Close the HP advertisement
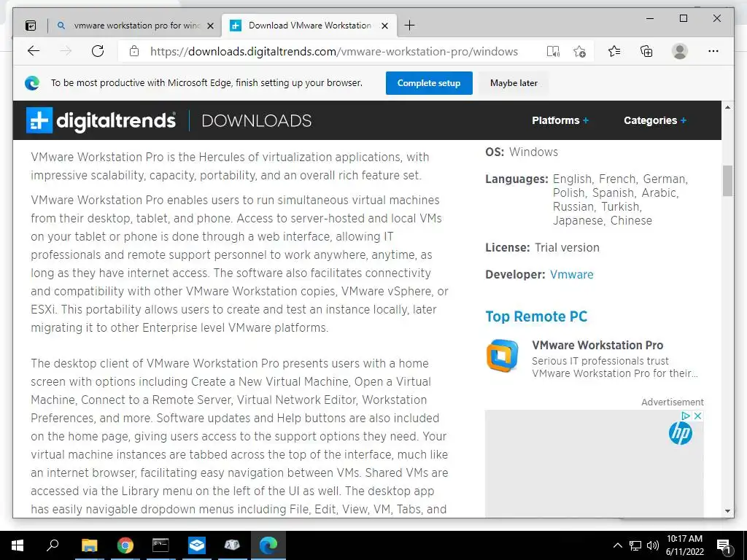The image size is (747, 560). pyautogui.click(x=698, y=416)
